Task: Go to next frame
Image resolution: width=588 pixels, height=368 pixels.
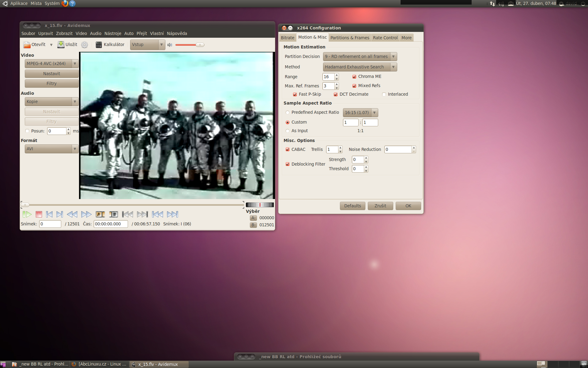Action: pos(60,214)
